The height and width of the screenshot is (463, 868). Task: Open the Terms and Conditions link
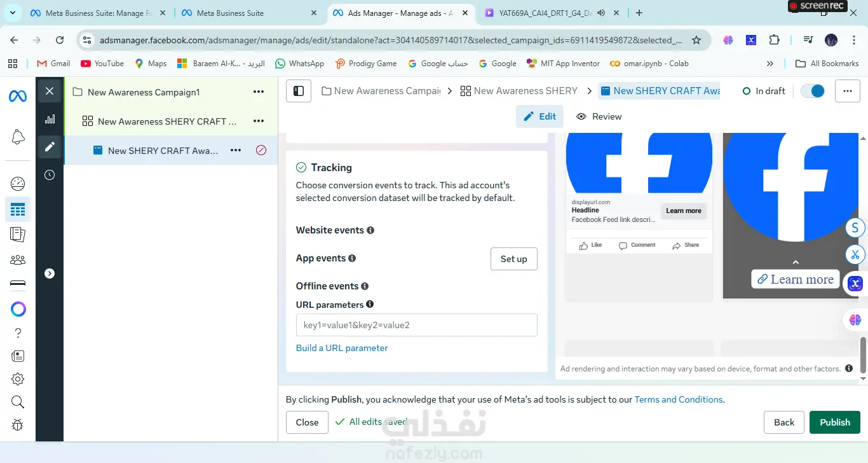click(x=679, y=399)
